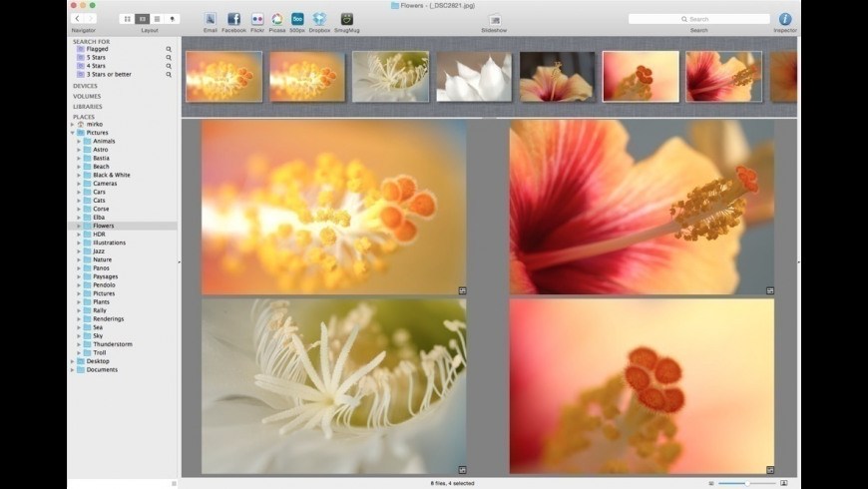Open the Inspector info panel
This screenshot has width=868, height=489.
coord(785,19)
